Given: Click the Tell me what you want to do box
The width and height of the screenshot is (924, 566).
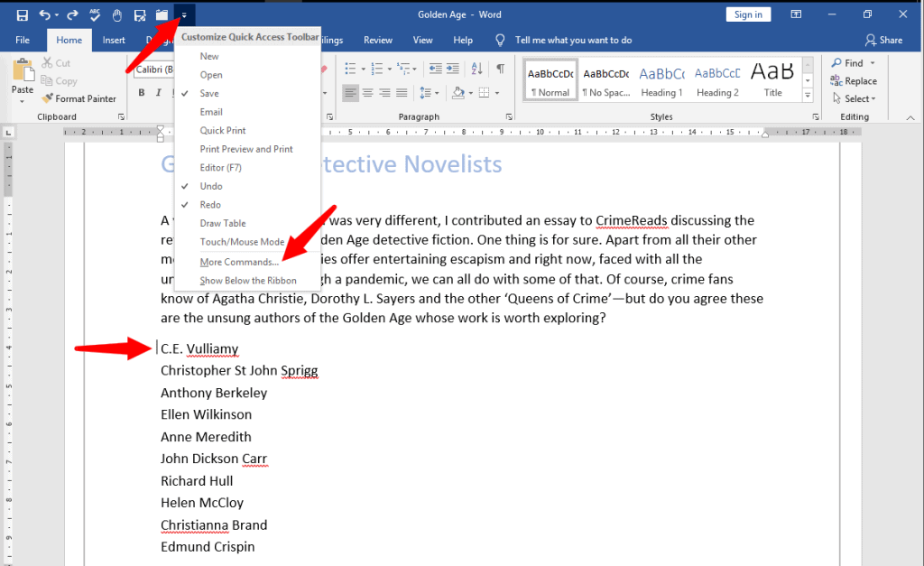Looking at the screenshot, I should tap(573, 40).
